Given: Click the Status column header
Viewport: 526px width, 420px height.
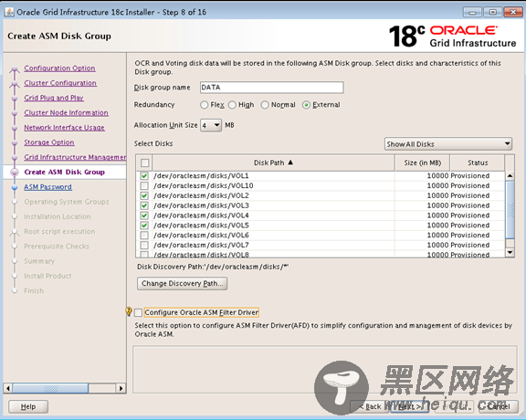Looking at the screenshot, I should (478, 163).
